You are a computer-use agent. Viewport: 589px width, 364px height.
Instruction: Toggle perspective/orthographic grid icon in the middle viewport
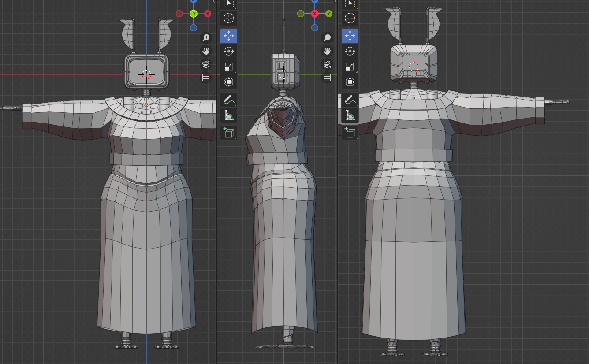327,78
